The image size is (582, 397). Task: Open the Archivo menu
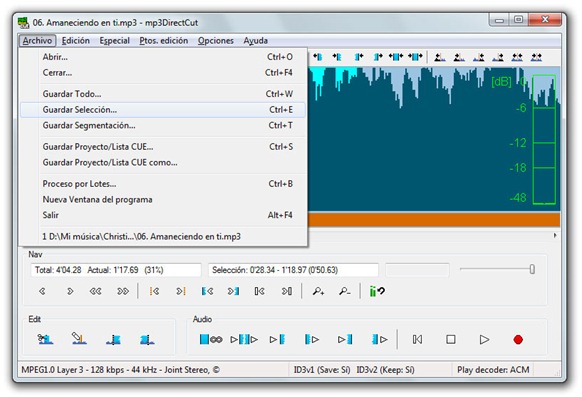[37, 40]
